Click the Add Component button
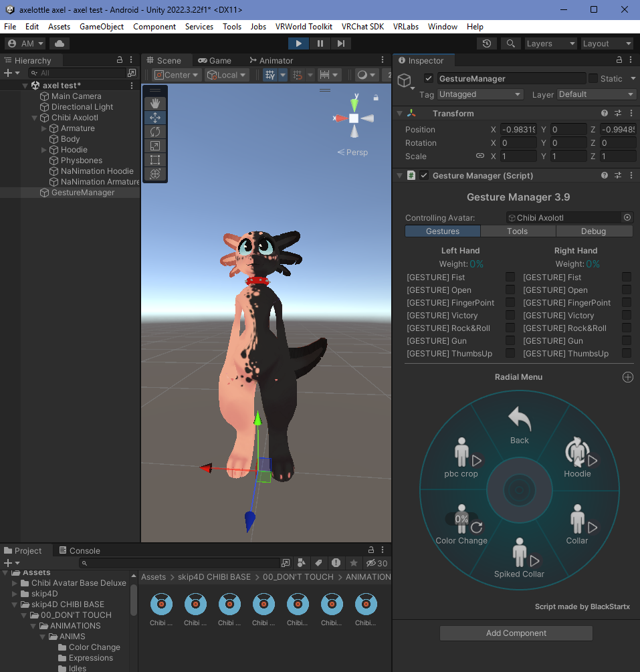The image size is (640, 672). pos(516,633)
